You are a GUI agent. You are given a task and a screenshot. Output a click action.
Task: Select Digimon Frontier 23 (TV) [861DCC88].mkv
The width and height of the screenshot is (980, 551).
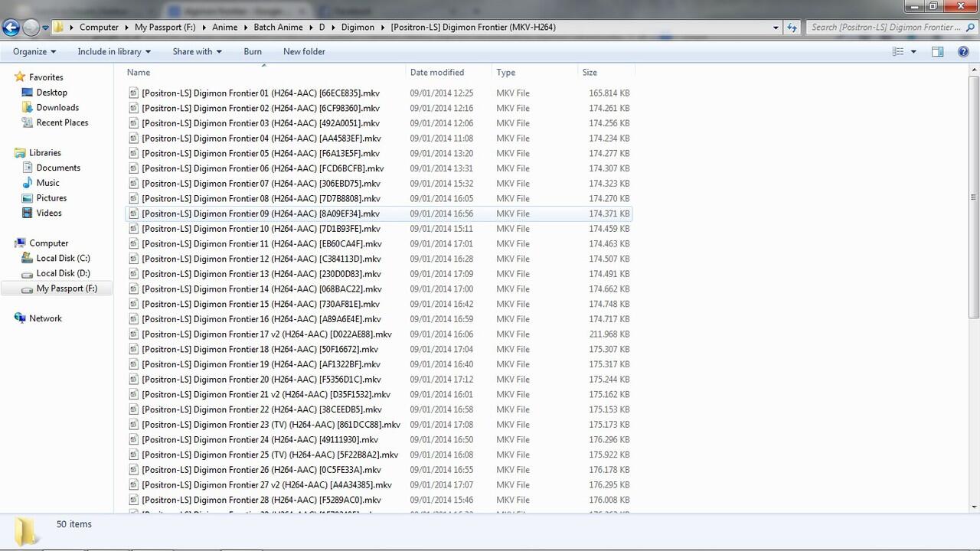click(x=271, y=425)
